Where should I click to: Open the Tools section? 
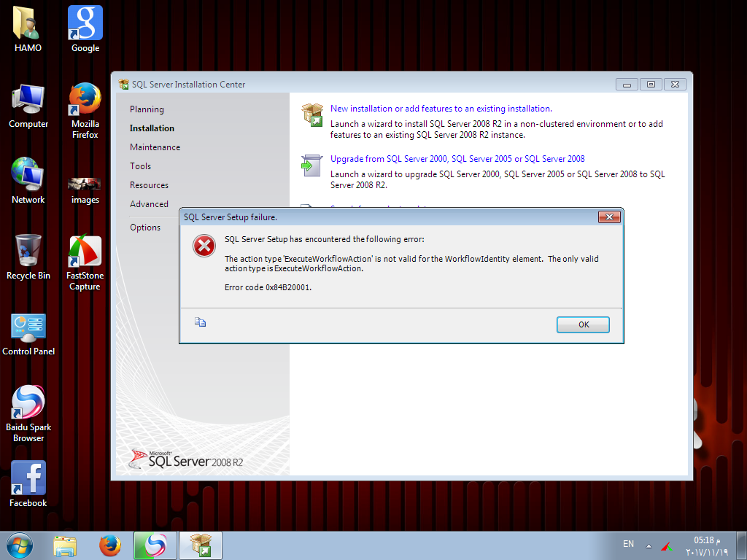coord(140,166)
